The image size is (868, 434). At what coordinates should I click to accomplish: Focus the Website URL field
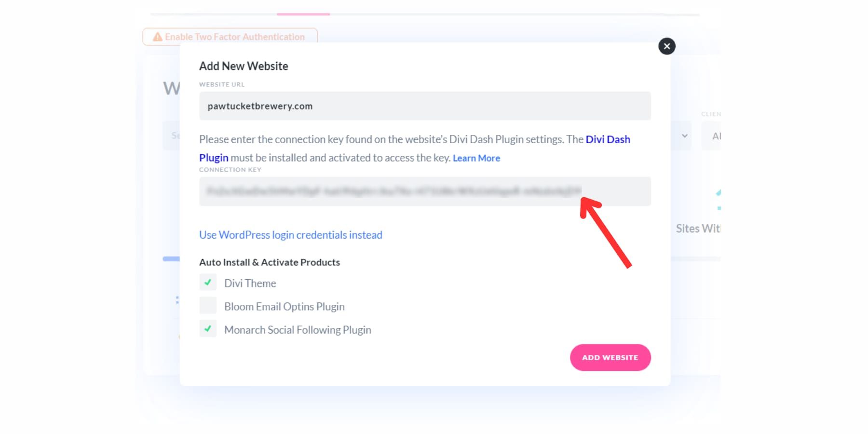coord(424,106)
